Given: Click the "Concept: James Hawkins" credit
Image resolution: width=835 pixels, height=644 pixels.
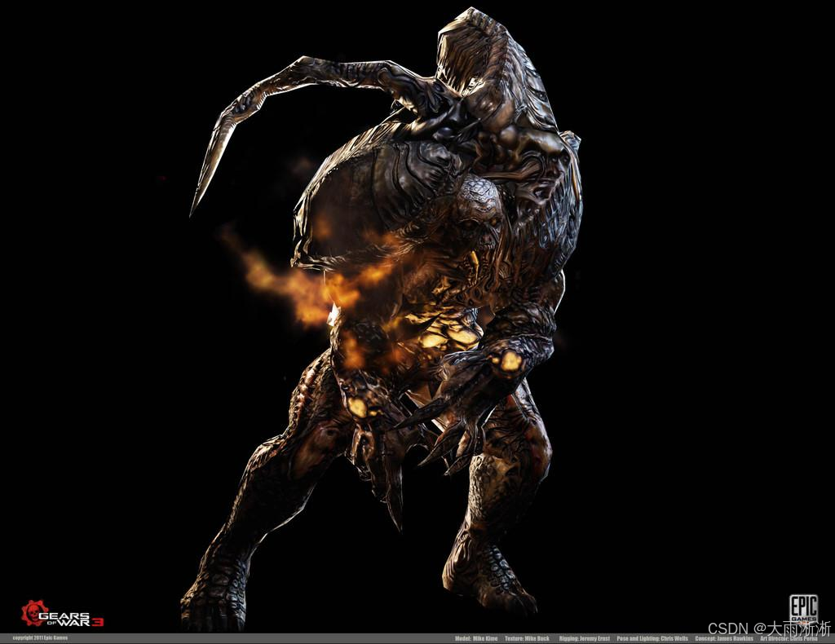Looking at the screenshot, I should (x=724, y=638).
